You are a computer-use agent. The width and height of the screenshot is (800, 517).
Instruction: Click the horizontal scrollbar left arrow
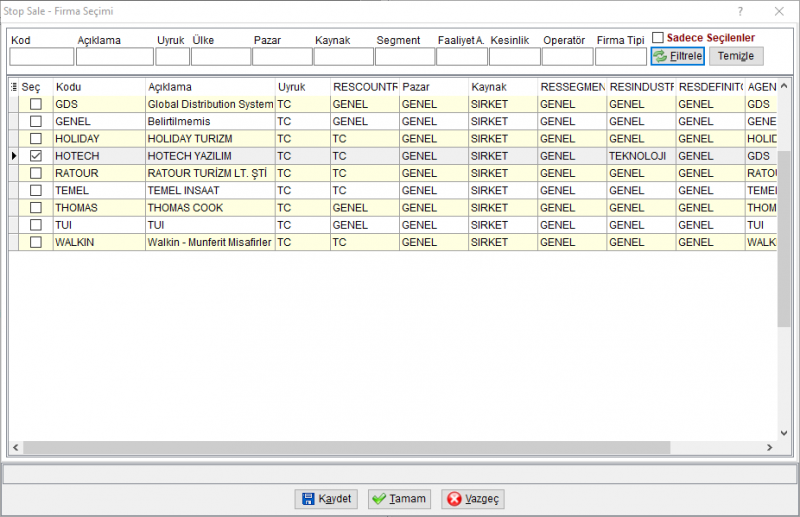(x=16, y=448)
